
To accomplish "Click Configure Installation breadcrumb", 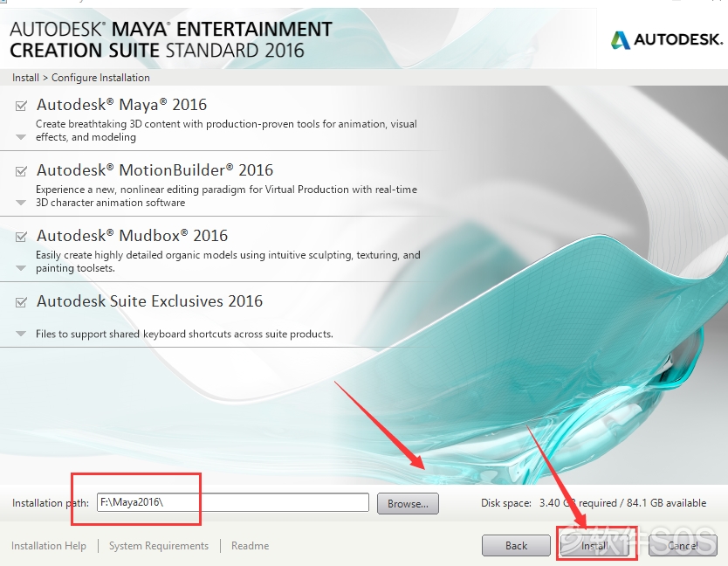I will [100, 78].
